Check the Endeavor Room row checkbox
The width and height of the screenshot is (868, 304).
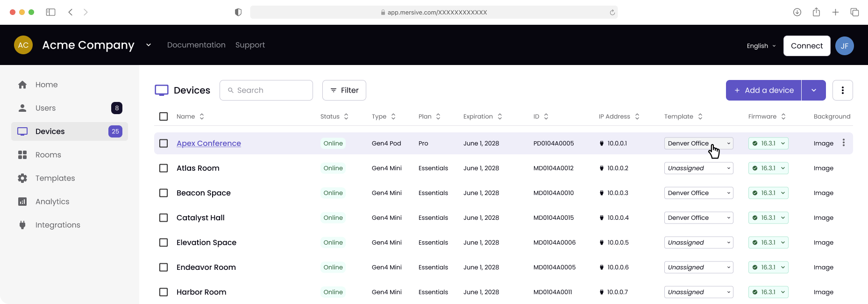164,267
